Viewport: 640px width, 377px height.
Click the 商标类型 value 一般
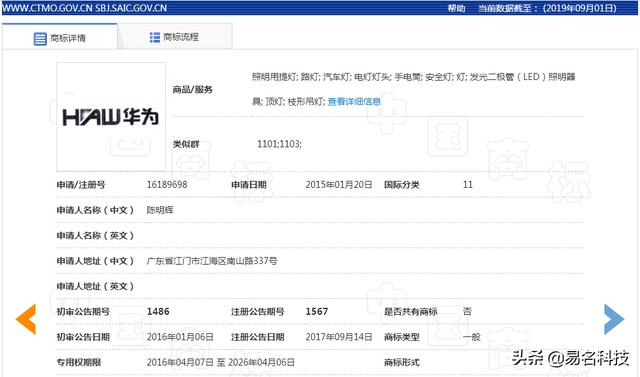click(x=472, y=337)
